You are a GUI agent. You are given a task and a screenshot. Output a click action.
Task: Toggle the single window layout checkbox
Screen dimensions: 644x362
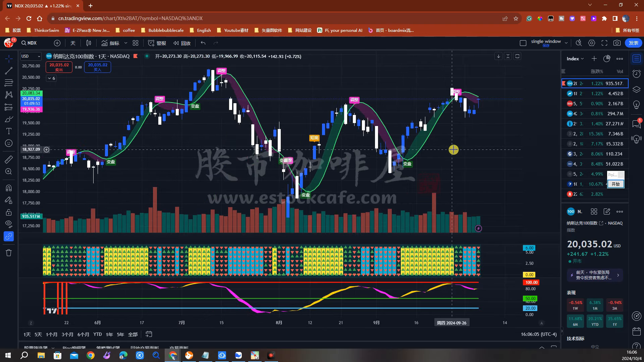523,43
